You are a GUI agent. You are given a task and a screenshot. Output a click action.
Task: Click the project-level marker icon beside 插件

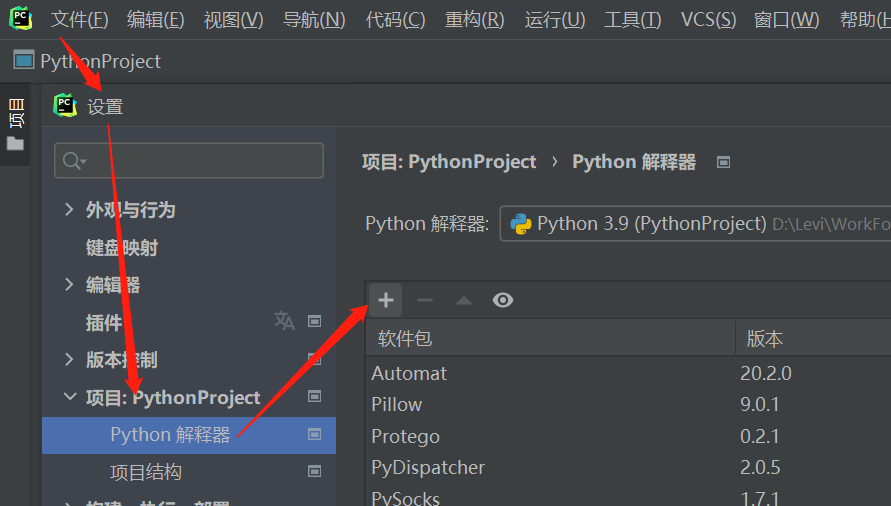click(314, 321)
